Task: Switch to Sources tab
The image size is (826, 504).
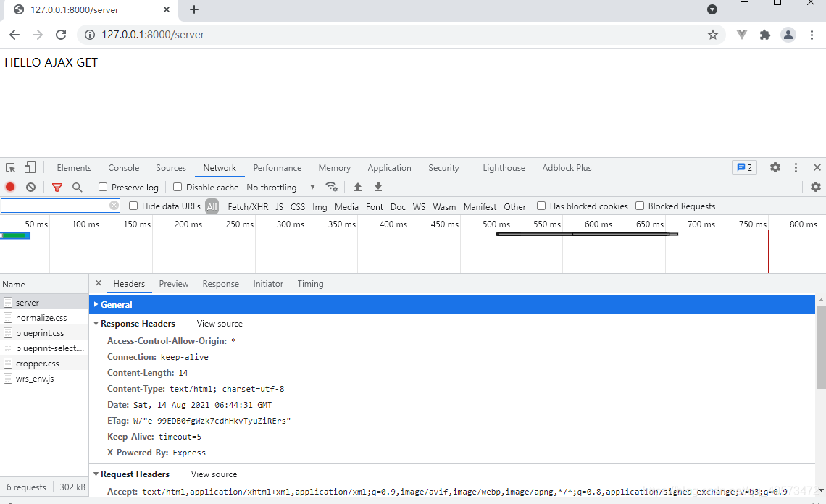Action: [171, 167]
